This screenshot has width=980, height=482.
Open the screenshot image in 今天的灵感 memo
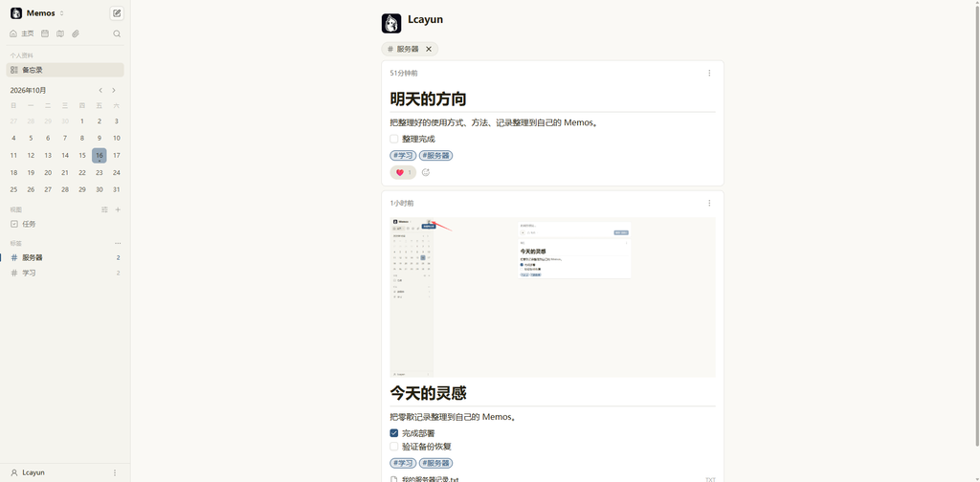tap(553, 297)
